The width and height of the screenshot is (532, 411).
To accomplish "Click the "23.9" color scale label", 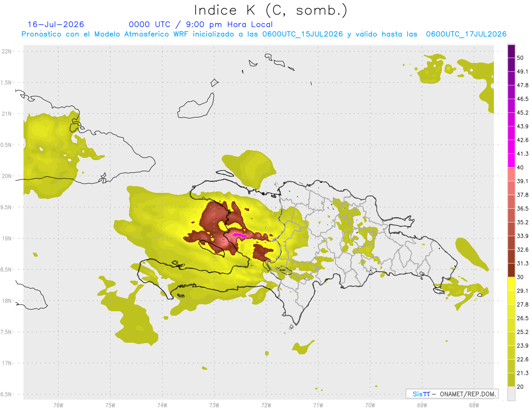I will click(x=523, y=345).
